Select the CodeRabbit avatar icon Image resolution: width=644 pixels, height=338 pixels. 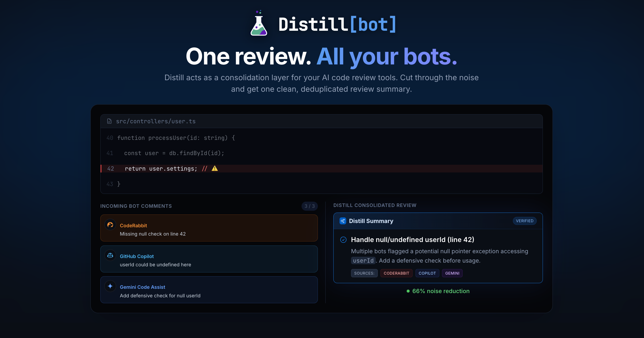pyautogui.click(x=110, y=225)
